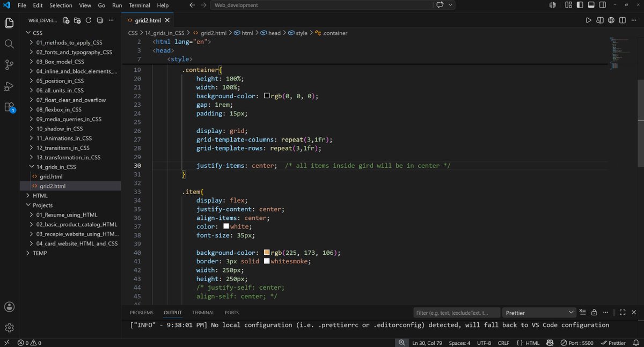Screen dimensions: 644x347
Task: Open the Search view in activity bar
Action: (x=9, y=44)
